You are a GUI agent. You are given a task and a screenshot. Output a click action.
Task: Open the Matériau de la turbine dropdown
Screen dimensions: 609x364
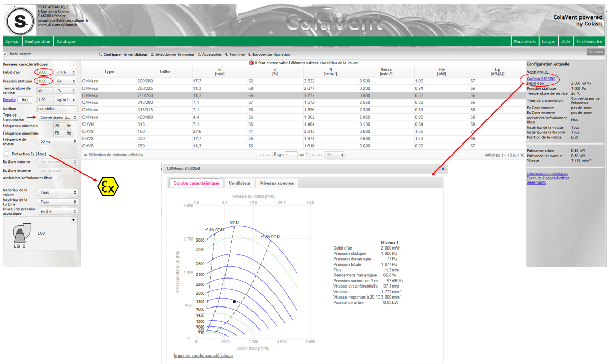coord(58,202)
